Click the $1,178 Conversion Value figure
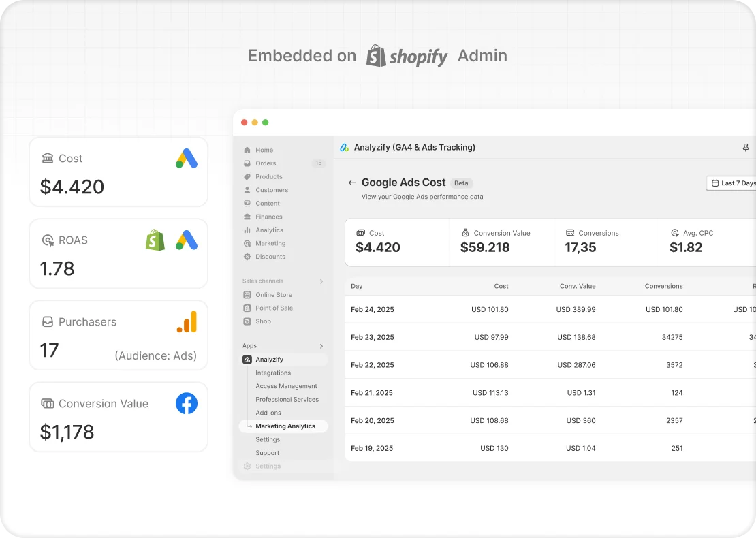 pos(67,432)
